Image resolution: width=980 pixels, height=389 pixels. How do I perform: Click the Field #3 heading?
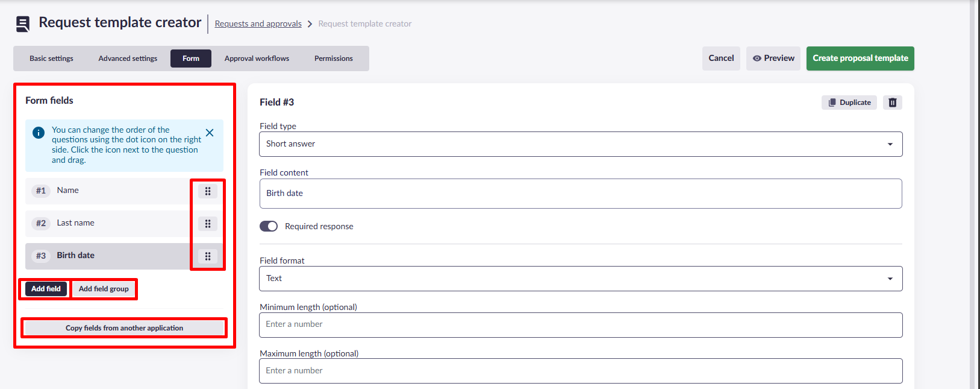(x=276, y=103)
